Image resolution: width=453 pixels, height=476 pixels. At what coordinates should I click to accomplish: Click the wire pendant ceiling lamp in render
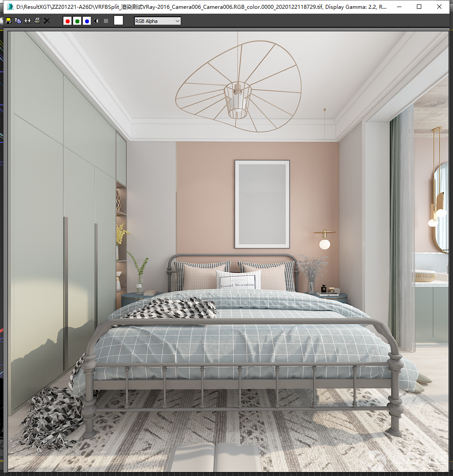coord(238,88)
